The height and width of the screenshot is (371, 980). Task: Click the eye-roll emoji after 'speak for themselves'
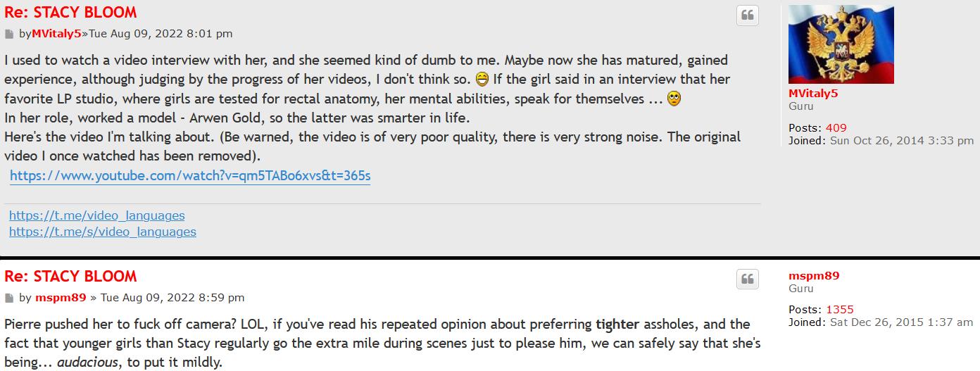pos(674,99)
